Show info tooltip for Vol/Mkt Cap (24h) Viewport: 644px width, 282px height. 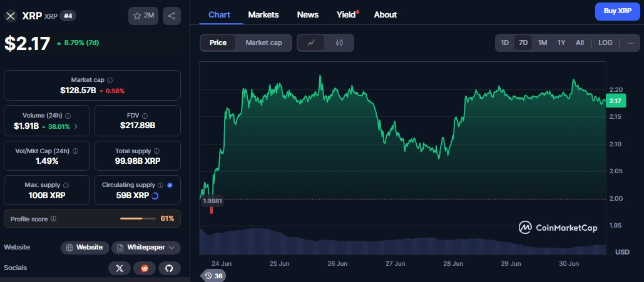pos(76,151)
